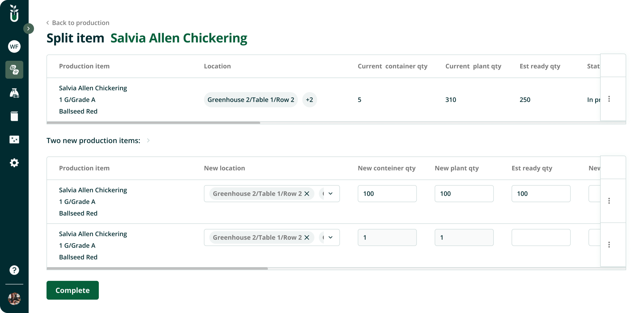
Task: Click empty Est ready qty field in second row
Action: (x=541, y=237)
